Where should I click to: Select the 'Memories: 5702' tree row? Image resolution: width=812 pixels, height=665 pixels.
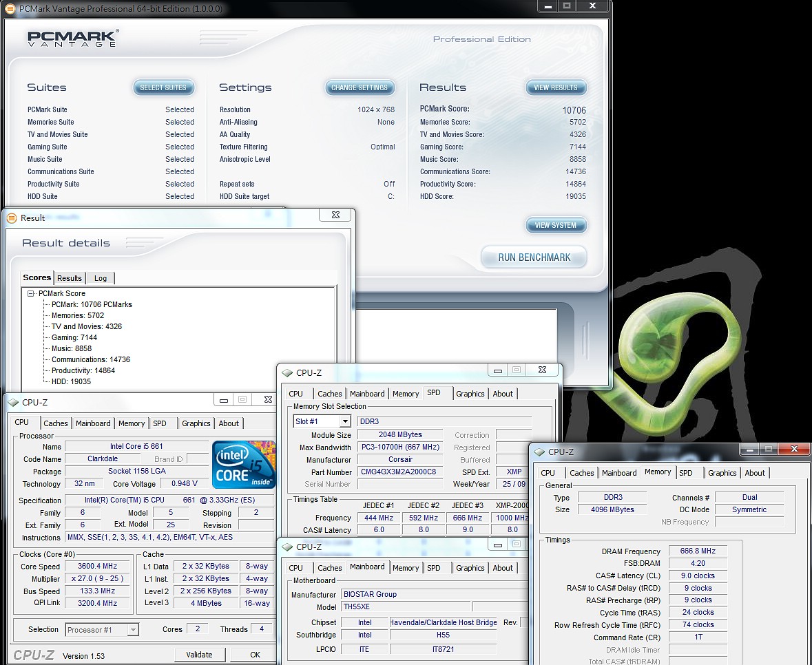pos(78,316)
